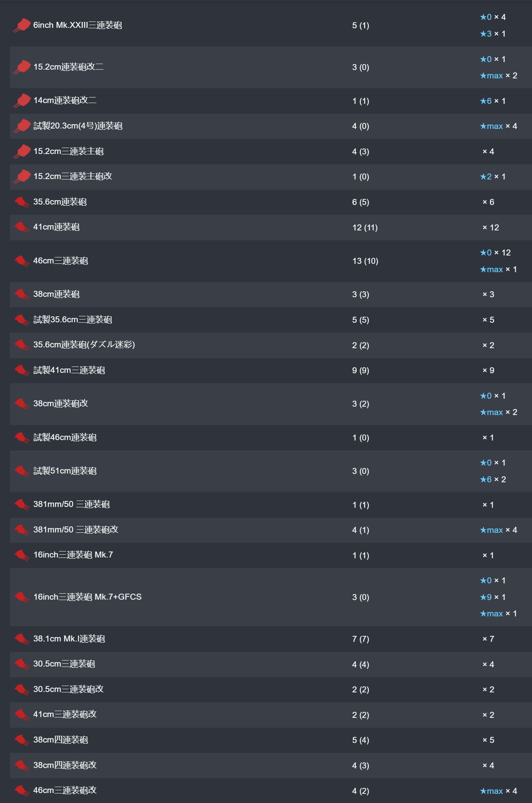Click the ★6 × 2 entry for 試製51cm連装砲

pyautogui.click(x=493, y=479)
